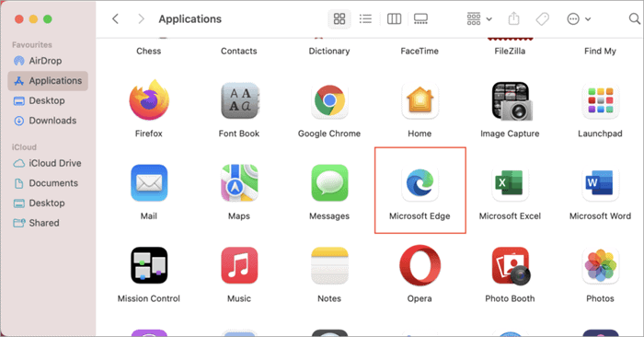
Task: Click the Photo Booth app icon
Action: [511, 265]
